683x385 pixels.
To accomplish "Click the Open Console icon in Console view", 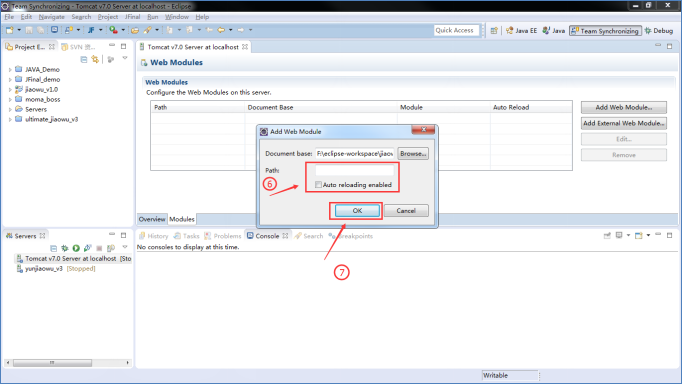I will point(639,236).
